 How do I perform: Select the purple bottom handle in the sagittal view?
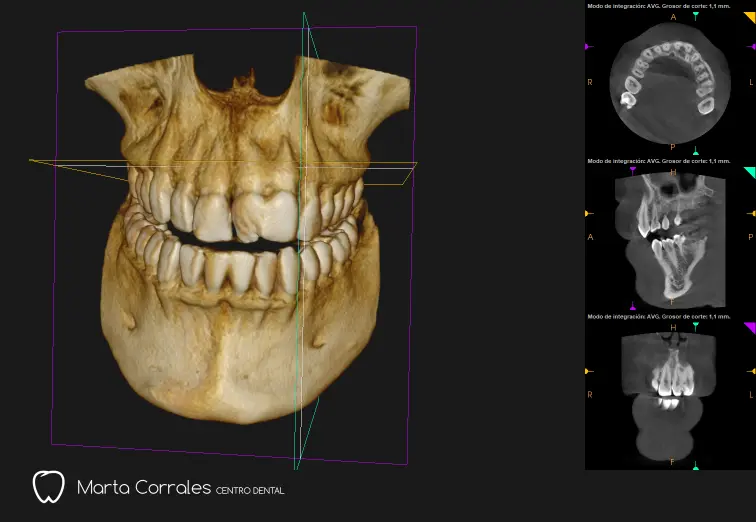(x=633, y=306)
